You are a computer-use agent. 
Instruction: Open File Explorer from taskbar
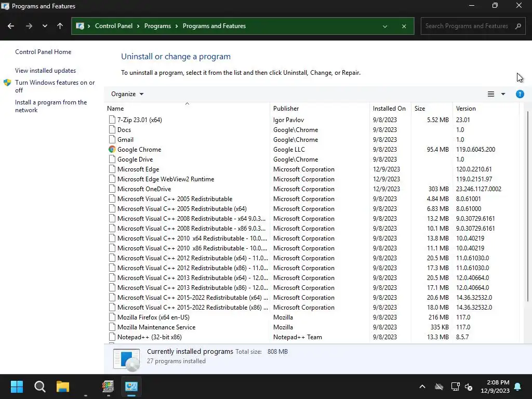tap(63, 387)
